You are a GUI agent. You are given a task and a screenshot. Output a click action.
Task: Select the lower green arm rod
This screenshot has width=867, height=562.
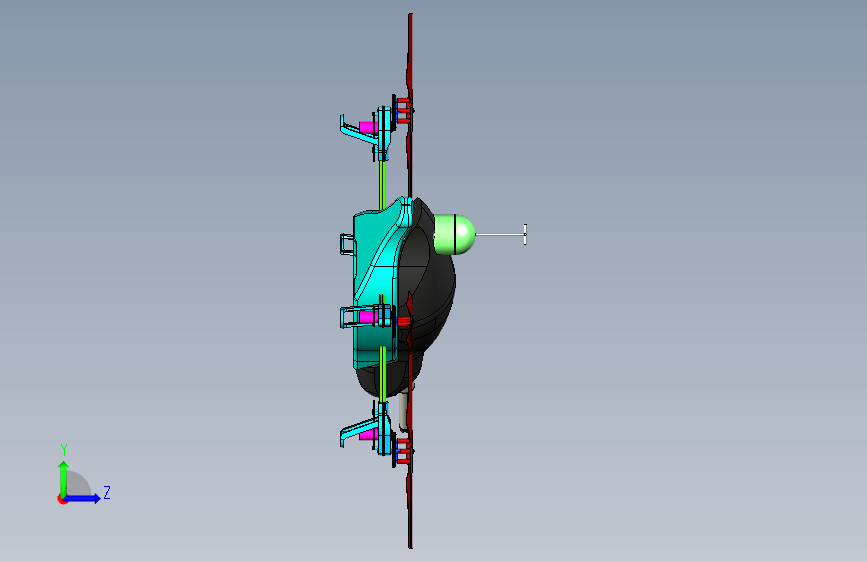(x=382, y=374)
